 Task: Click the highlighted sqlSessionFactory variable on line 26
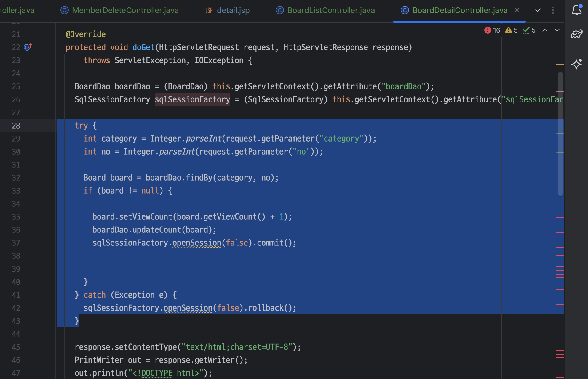(192, 99)
